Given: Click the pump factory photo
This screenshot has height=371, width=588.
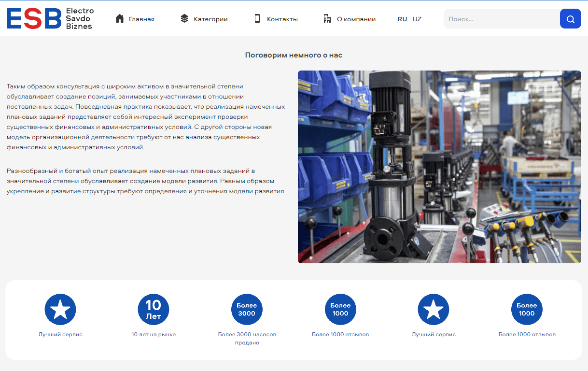Looking at the screenshot, I should [439, 167].
